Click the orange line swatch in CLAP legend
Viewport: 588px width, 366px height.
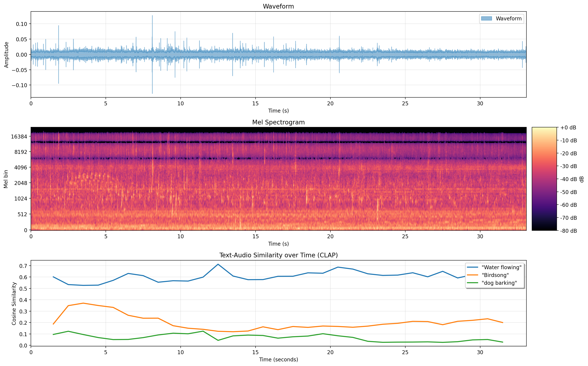[x=472, y=275]
